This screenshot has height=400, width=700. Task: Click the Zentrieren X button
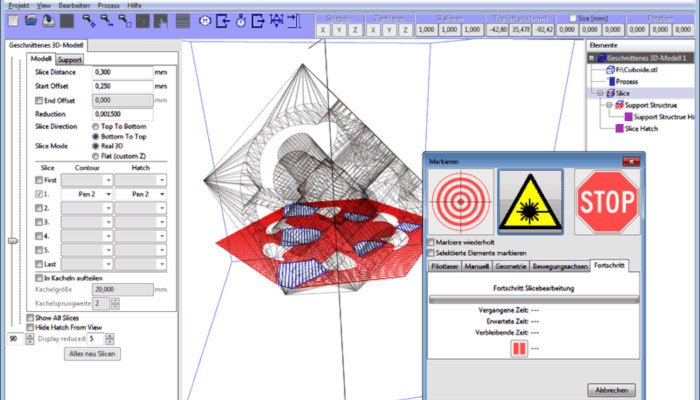tap(373, 30)
